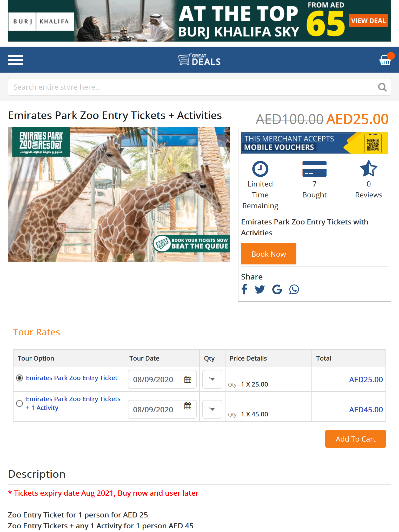
Task: Click the Great Deals logo
Action: 199,60
